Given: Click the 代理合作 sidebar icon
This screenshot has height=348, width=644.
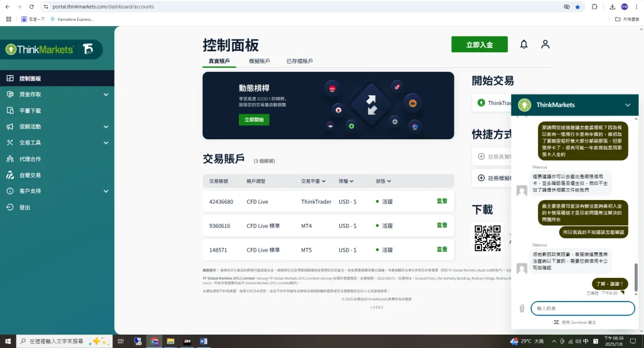Looking at the screenshot, I should (x=10, y=159).
